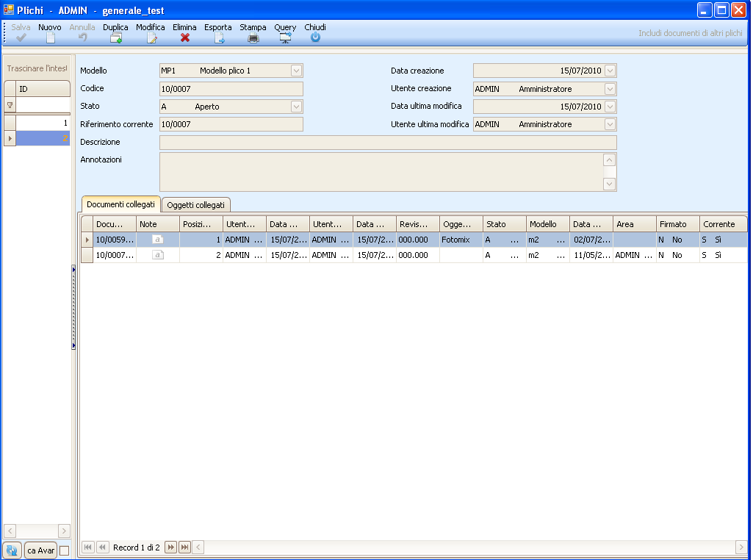Click the Descrizione text field
Image resolution: width=753 pixels, height=560 pixels.
[387, 143]
